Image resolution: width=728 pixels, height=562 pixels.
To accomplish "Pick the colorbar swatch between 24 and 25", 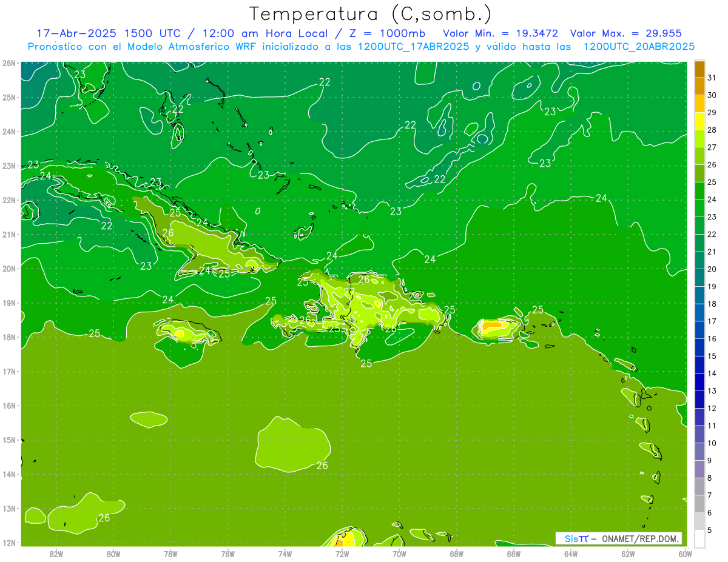I will tap(699, 191).
